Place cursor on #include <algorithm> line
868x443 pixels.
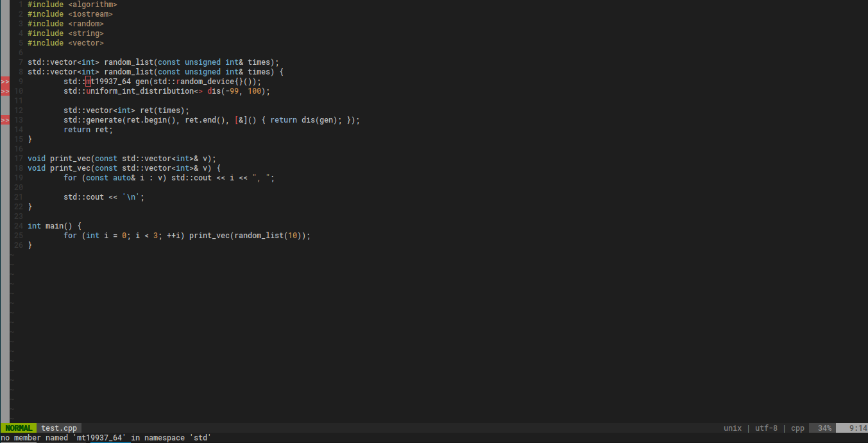[x=72, y=4]
